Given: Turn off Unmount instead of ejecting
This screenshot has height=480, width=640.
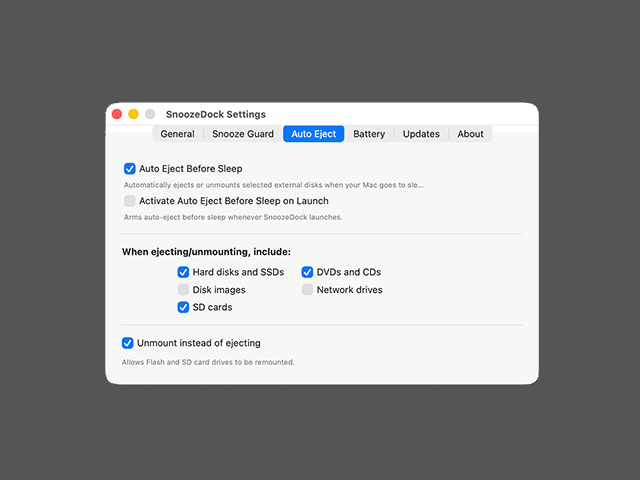Looking at the screenshot, I should 128,343.
